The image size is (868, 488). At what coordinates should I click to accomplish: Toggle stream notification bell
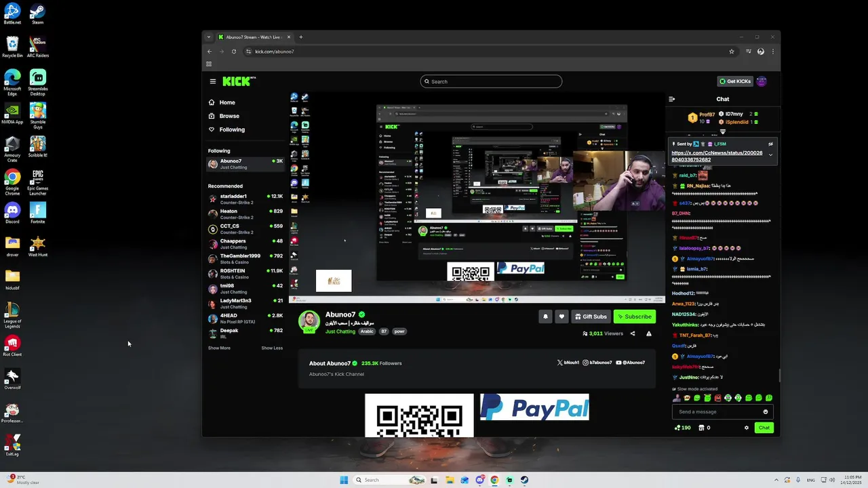[x=545, y=317]
